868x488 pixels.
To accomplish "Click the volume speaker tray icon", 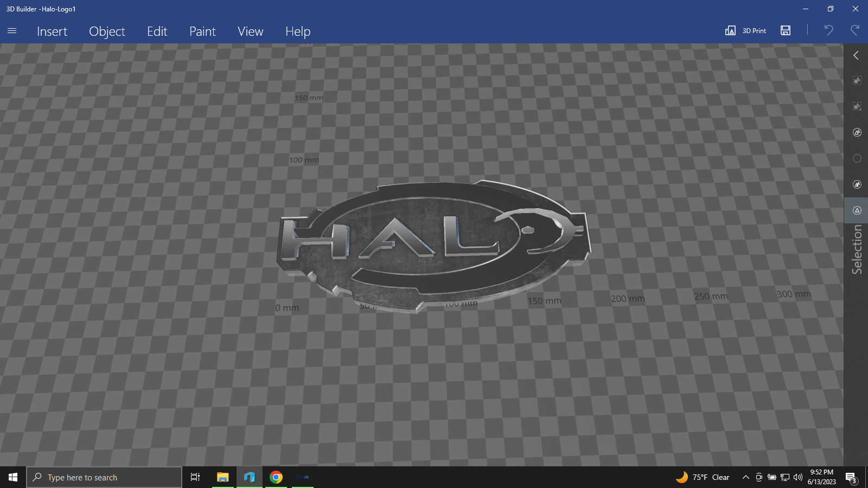I will [x=798, y=477].
